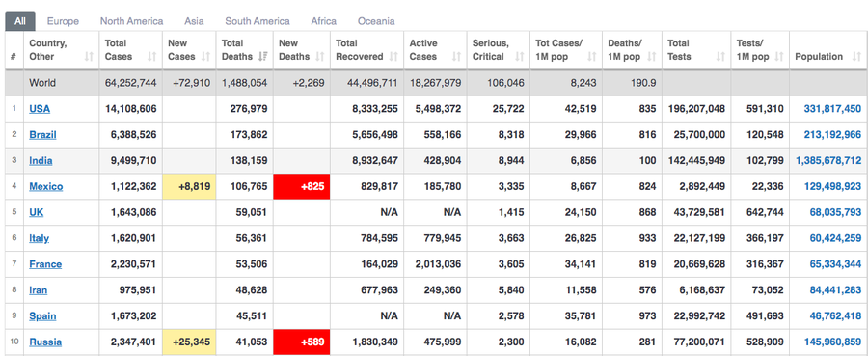Show the Oceania tab

click(376, 21)
